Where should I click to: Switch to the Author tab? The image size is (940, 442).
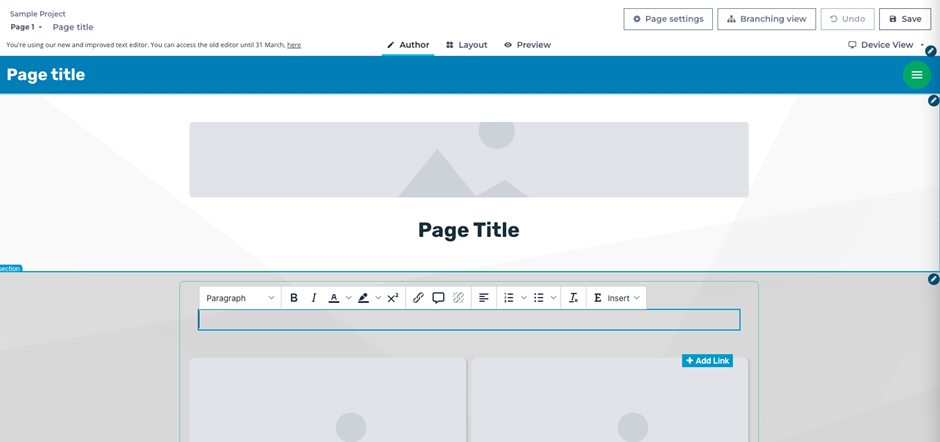(408, 45)
